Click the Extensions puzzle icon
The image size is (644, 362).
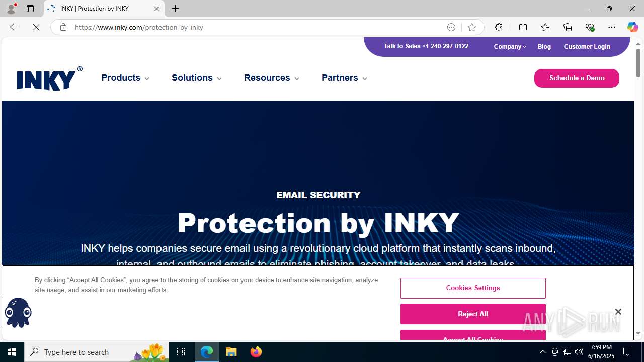[499, 27]
